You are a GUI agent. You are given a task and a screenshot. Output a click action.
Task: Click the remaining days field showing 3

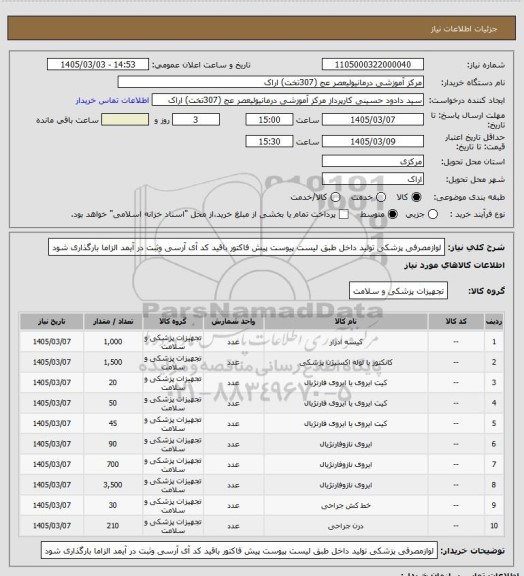point(196,120)
